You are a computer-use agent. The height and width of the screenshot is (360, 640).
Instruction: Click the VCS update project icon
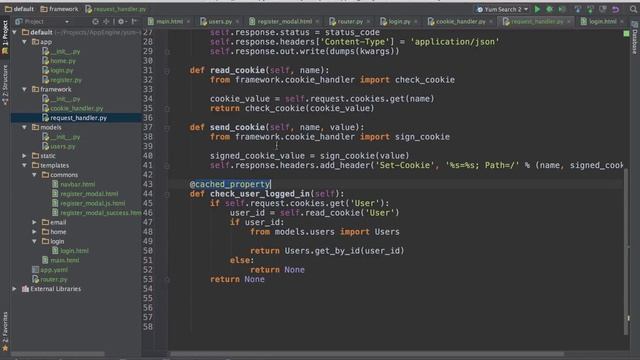coord(578,9)
